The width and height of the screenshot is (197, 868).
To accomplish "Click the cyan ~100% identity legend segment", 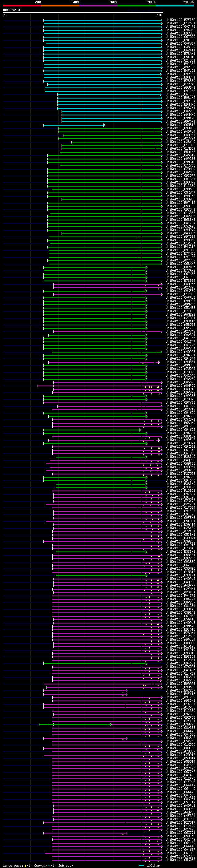I will (x=175, y=6).
